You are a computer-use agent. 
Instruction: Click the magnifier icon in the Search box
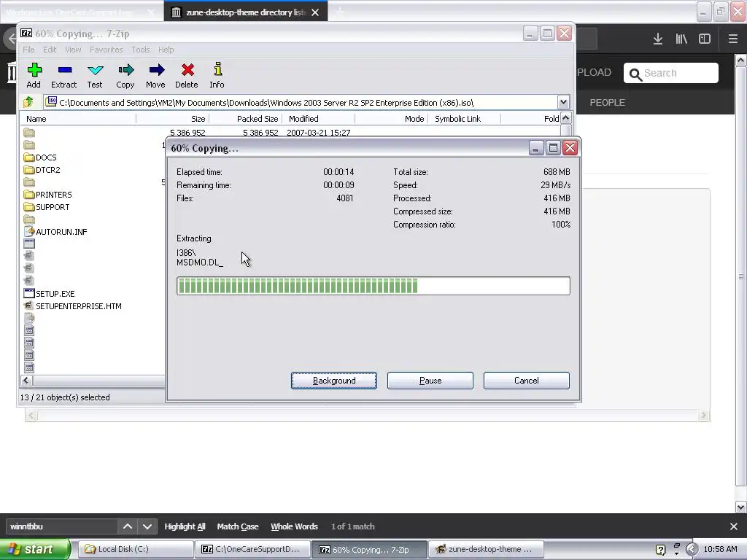[x=635, y=74]
